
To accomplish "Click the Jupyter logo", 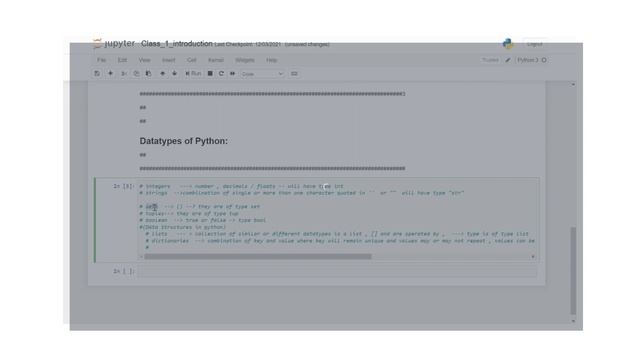I will pos(114,43).
